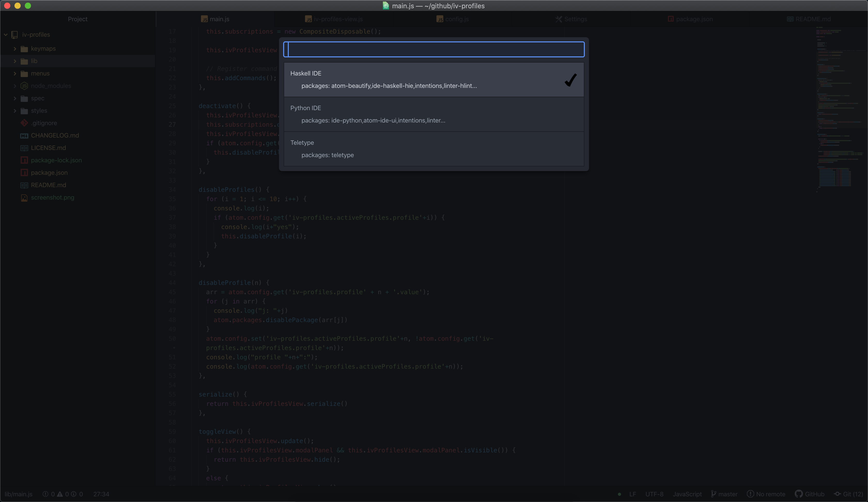Select the screenshot.png image file

coord(52,197)
